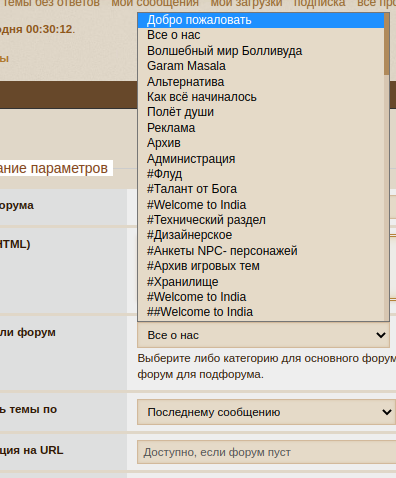Viewport: 396px width, 478px height.
Task: Select 'Архив' option
Action: coord(261,143)
